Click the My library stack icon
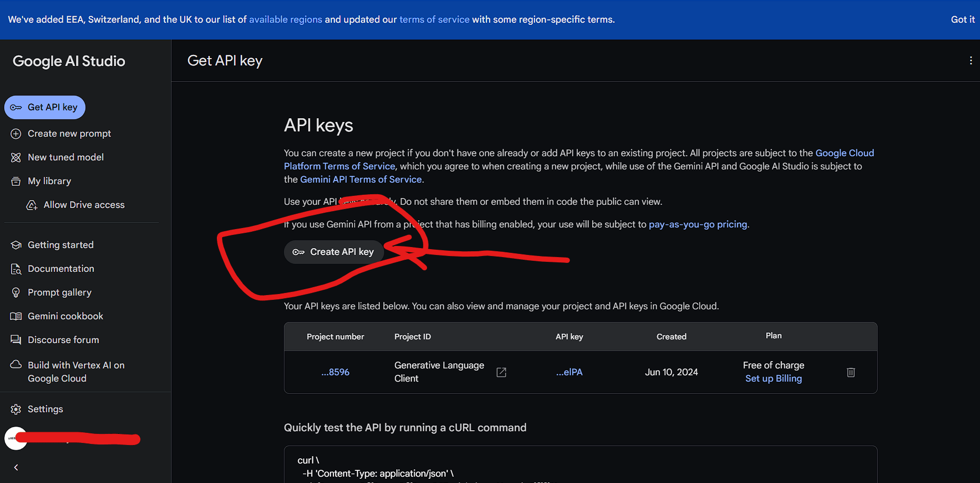The width and height of the screenshot is (980, 483). [x=16, y=181]
